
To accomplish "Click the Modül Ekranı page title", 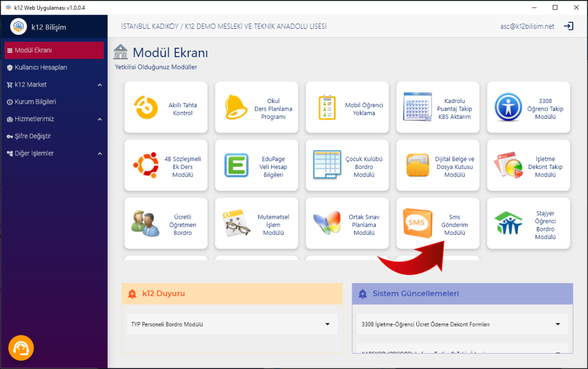I will tap(171, 52).
